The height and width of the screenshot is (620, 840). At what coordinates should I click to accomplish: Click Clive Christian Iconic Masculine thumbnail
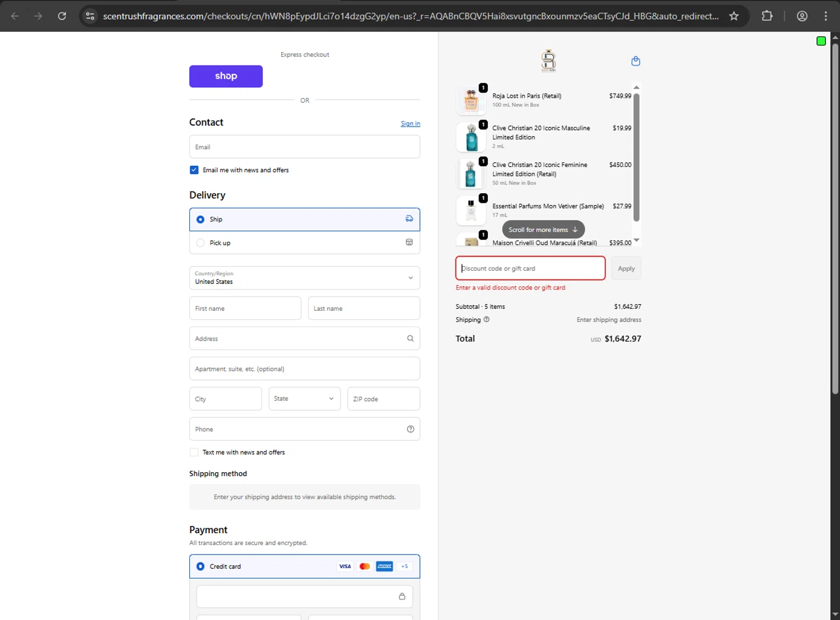[x=471, y=137]
